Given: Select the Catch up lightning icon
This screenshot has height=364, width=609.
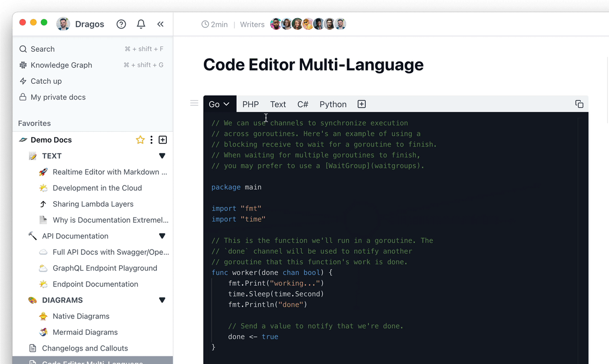Looking at the screenshot, I should (x=23, y=81).
